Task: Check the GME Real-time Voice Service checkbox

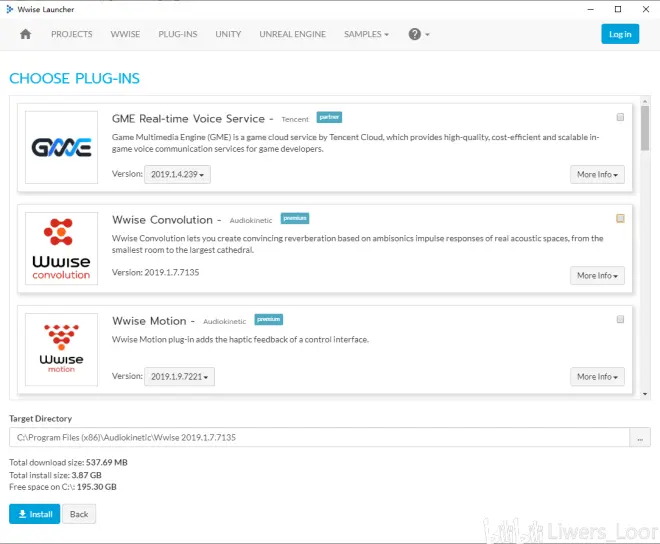Action: tap(620, 117)
